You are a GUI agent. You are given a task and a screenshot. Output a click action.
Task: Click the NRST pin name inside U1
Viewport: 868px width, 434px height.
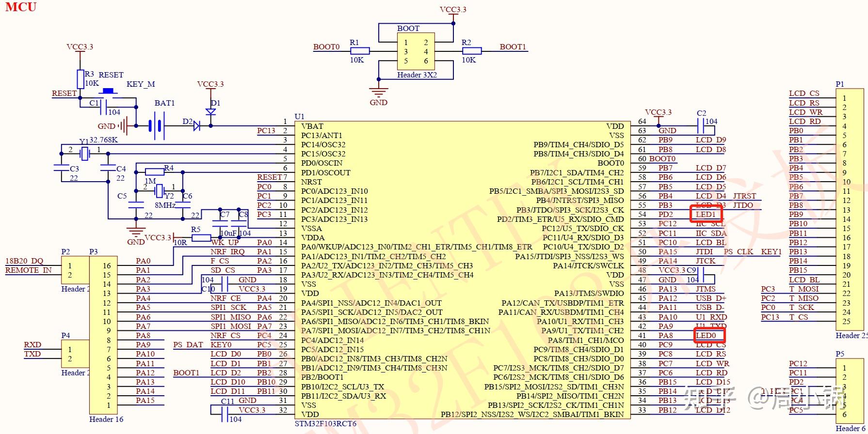pyautogui.click(x=311, y=182)
